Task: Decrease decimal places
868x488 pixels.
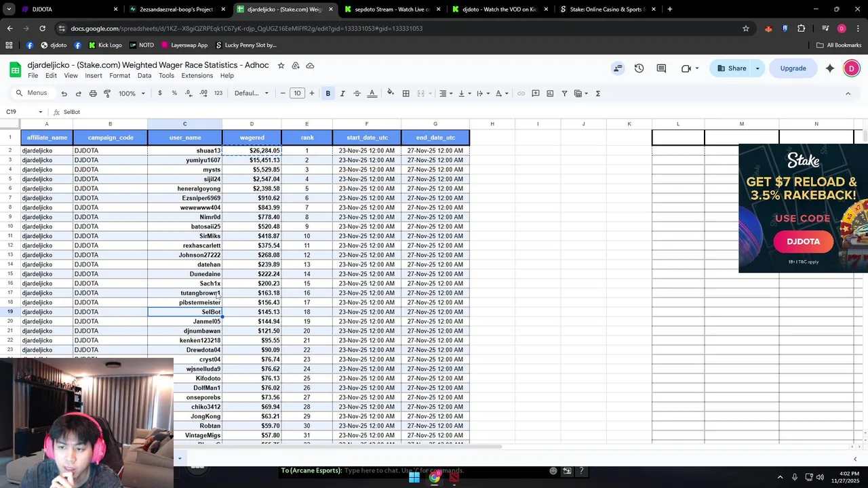Action: point(189,94)
